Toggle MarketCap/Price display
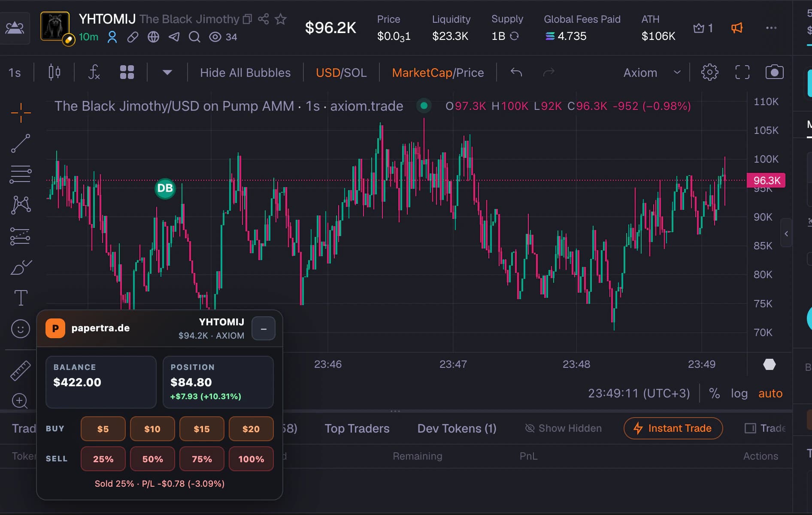Image resolution: width=812 pixels, height=515 pixels. (x=438, y=73)
